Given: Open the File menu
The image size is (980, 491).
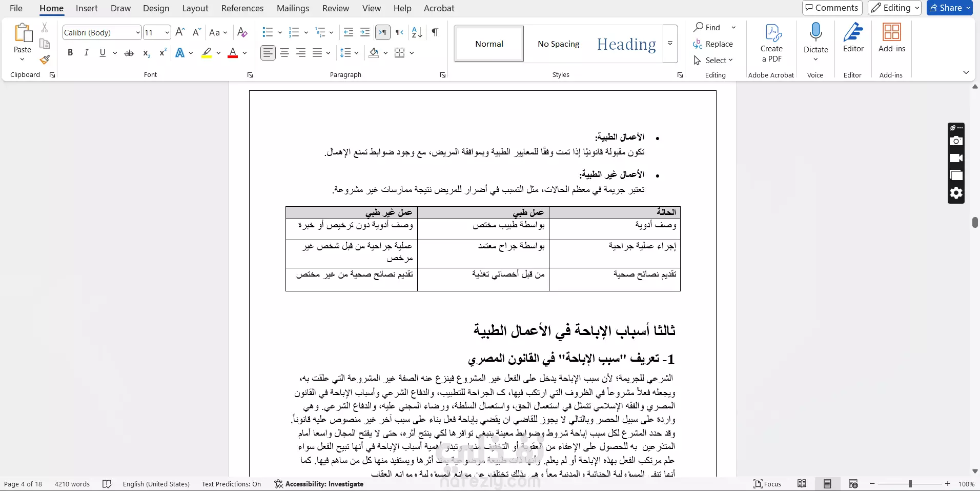Looking at the screenshot, I should pyautogui.click(x=16, y=8).
